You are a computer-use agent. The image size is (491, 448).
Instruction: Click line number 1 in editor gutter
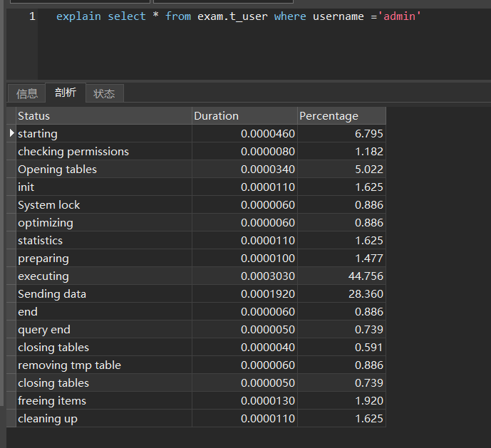32,16
